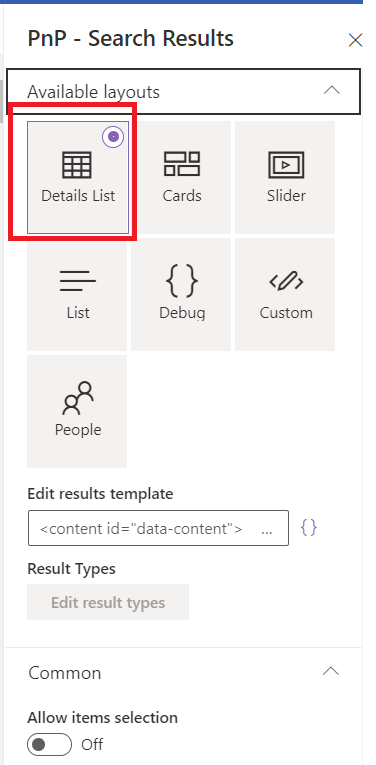Click the Common section header label
This screenshot has width=376, height=765.
[65, 673]
